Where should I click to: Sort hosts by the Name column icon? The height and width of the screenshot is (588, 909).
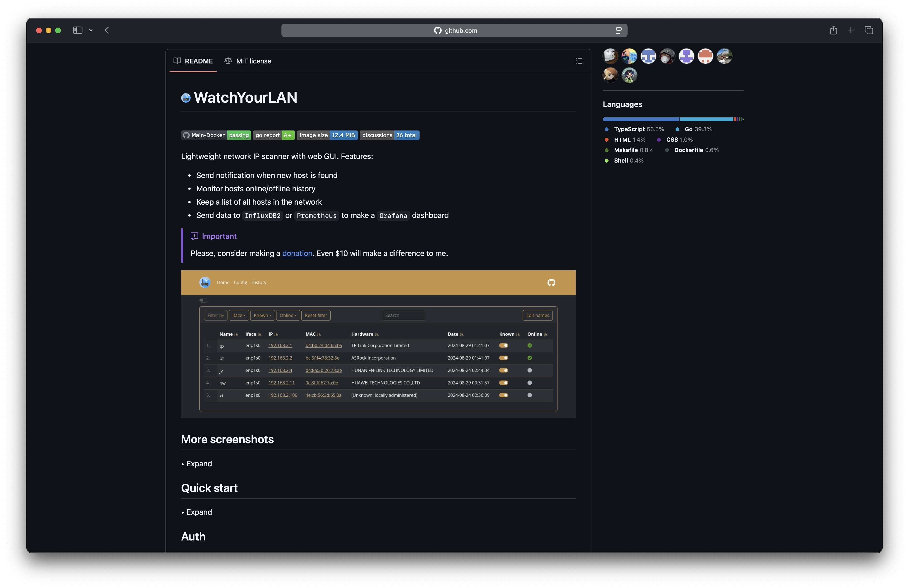(236, 334)
